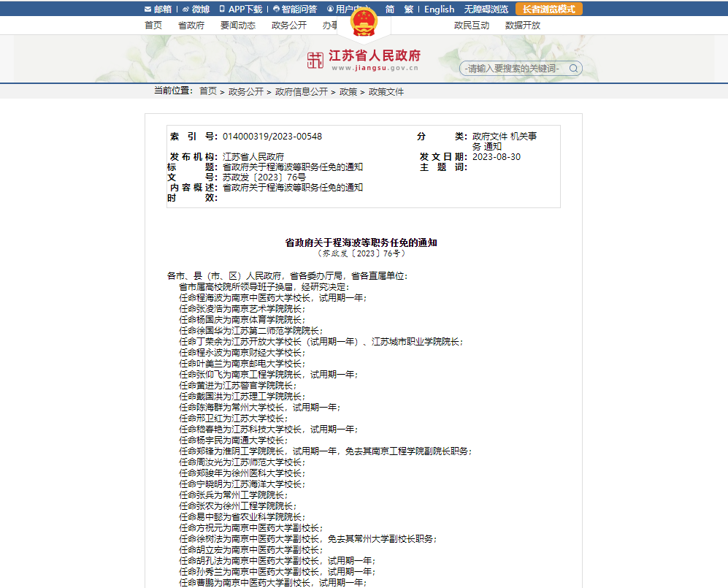Go to 首页 in navigation menu
Image resolution: width=728 pixels, height=588 pixels.
153,26
